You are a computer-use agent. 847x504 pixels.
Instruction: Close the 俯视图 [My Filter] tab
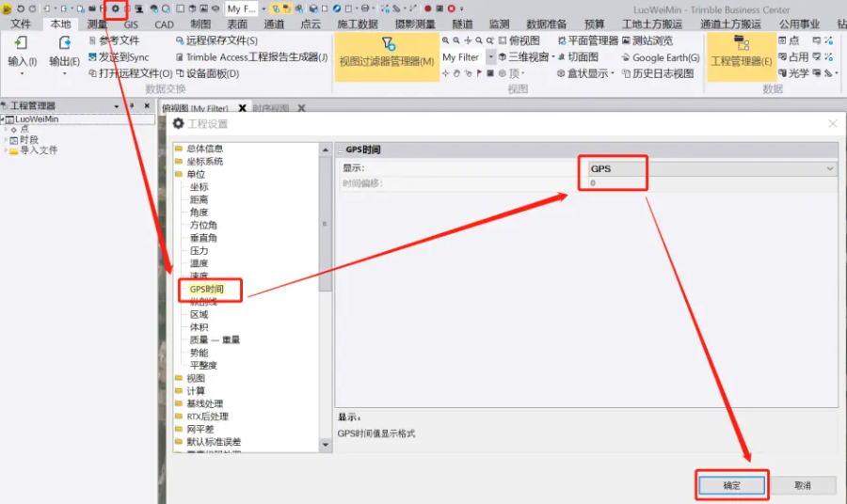coord(243,109)
